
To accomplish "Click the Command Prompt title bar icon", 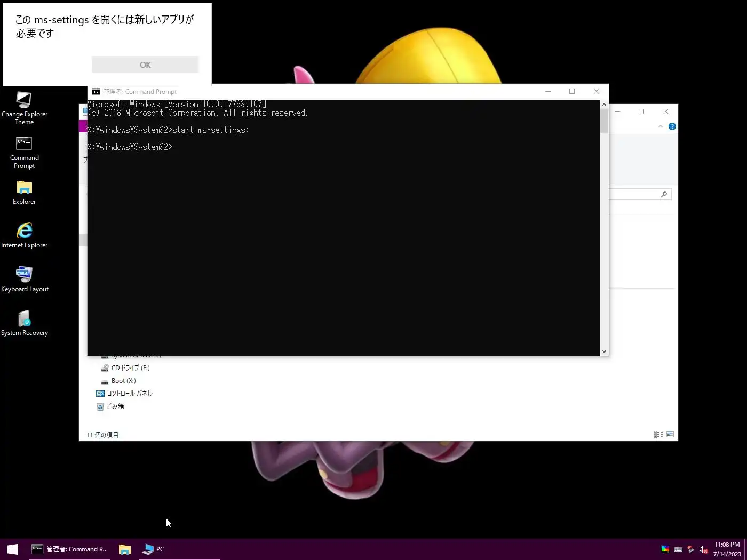I will tap(96, 92).
